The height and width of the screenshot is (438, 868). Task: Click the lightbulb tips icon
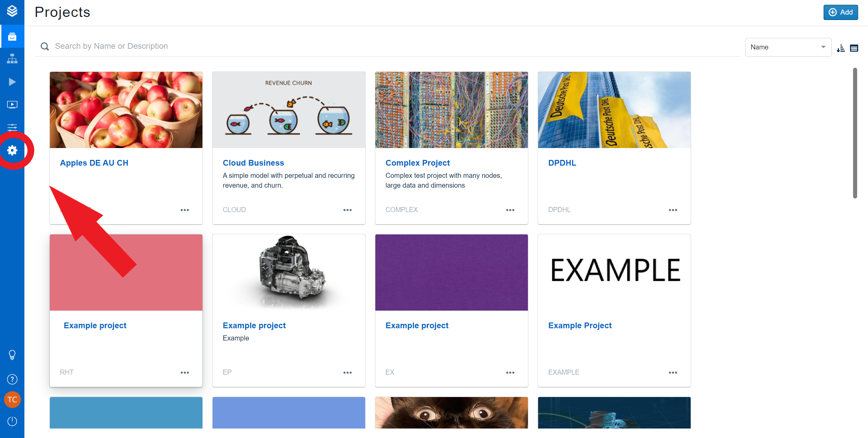click(x=12, y=355)
